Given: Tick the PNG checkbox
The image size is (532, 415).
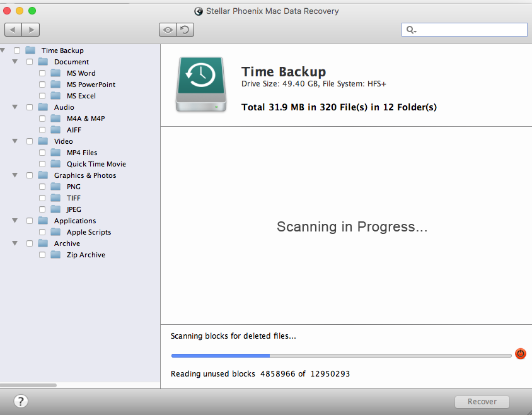Looking at the screenshot, I should [x=42, y=187].
